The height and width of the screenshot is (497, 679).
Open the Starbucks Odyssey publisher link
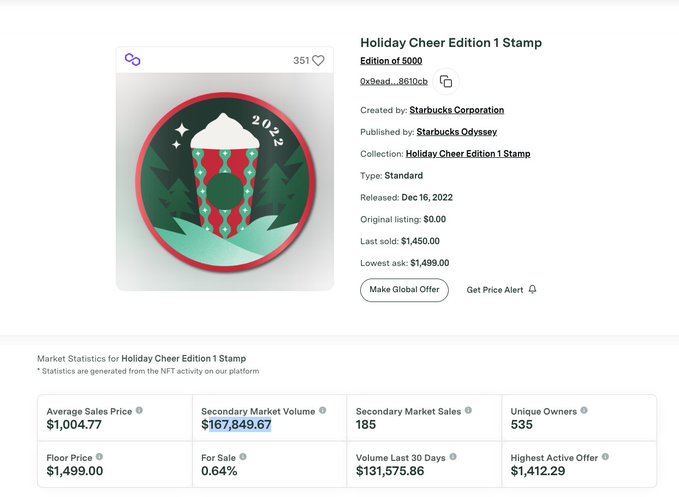(x=456, y=132)
